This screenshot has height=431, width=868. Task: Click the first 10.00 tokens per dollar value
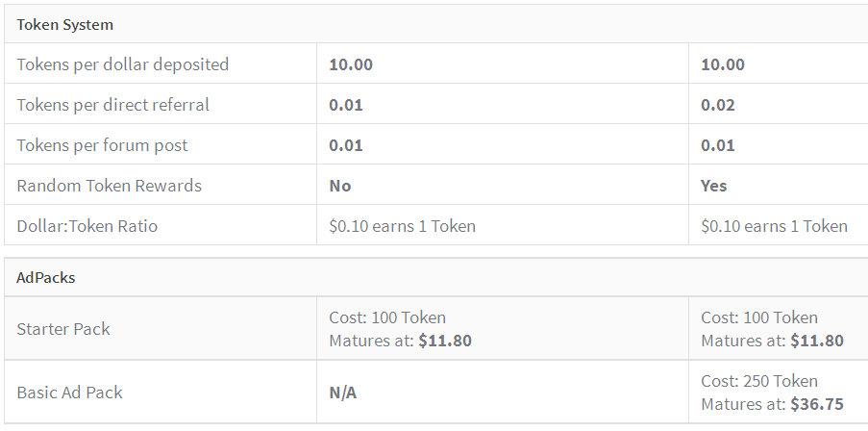tap(351, 65)
